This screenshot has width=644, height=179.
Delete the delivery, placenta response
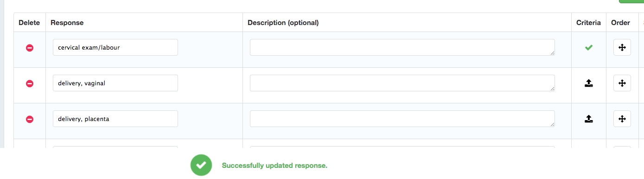click(x=30, y=119)
